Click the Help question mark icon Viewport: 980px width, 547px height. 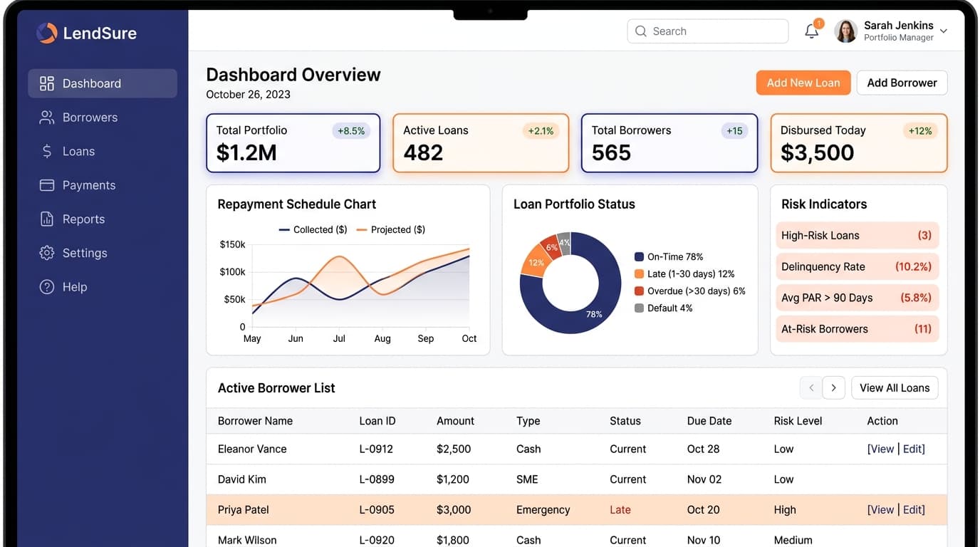(x=47, y=287)
